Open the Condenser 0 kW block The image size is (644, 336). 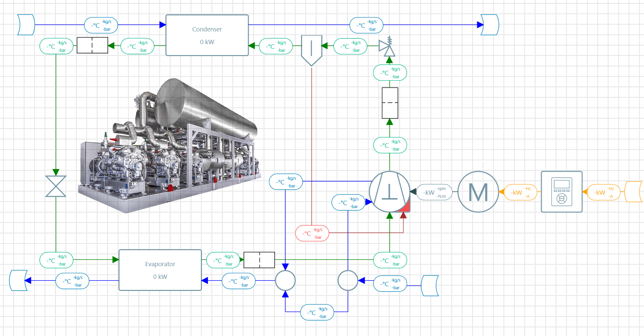click(x=207, y=35)
